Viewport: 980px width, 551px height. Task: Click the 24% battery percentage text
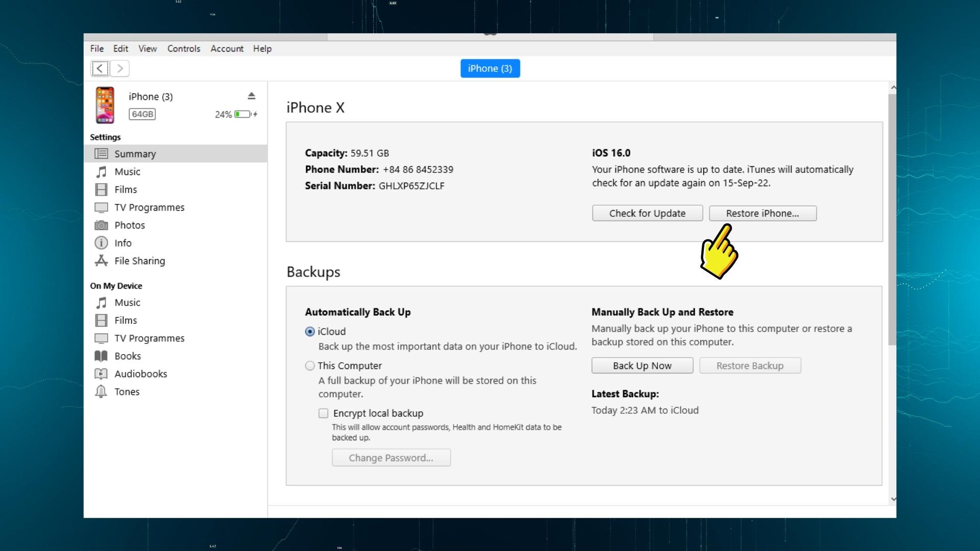[223, 114]
